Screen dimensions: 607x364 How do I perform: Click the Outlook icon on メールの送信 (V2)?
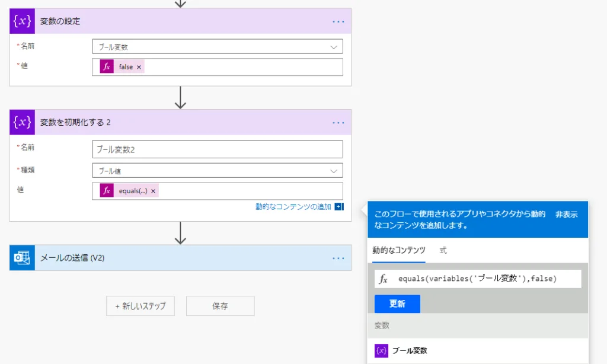[x=22, y=258]
